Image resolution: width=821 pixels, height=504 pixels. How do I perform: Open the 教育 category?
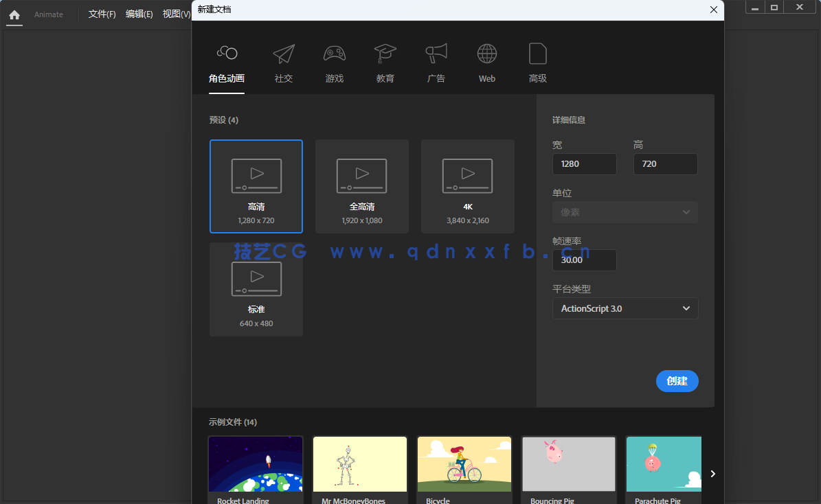[385, 53]
